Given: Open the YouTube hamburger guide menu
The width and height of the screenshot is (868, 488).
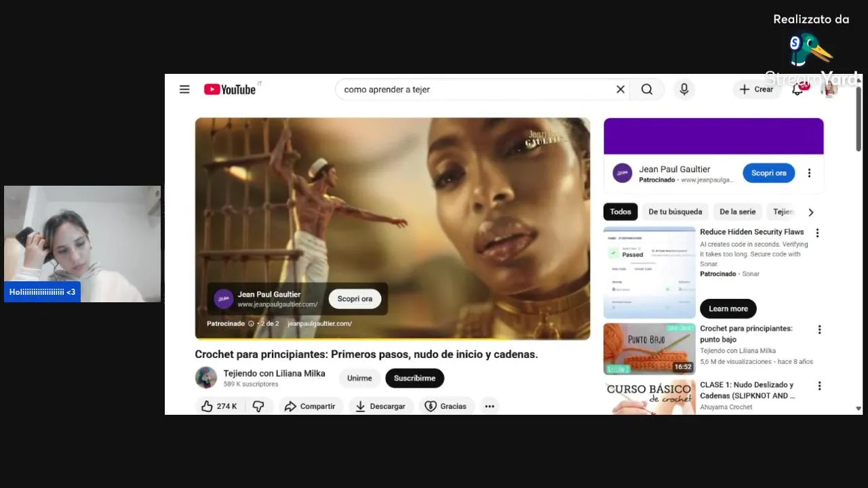Looking at the screenshot, I should pos(184,89).
